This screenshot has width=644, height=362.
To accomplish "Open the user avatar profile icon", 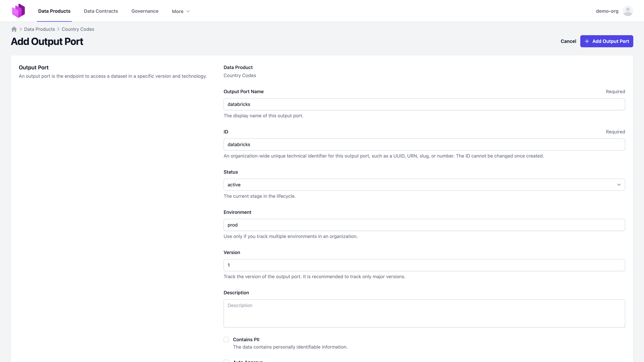I will click(x=628, y=11).
